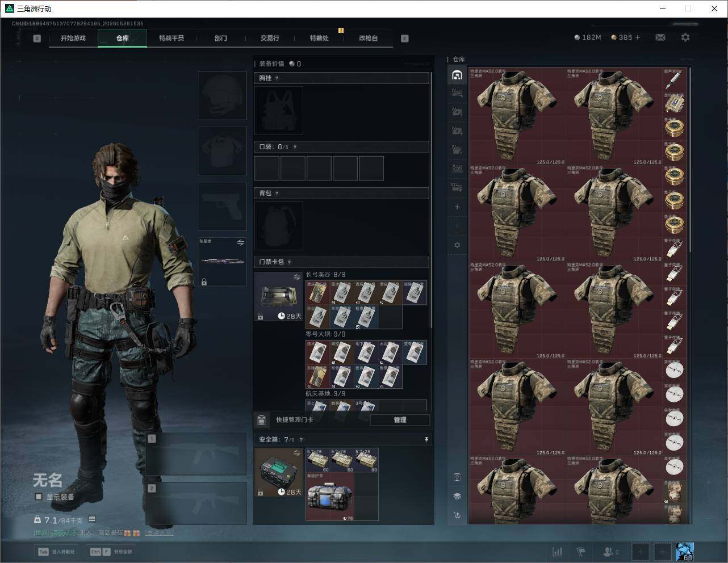Viewport: 728px width, 563px height.
Task: Show help for 安全箱 section
Action: [x=301, y=440]
